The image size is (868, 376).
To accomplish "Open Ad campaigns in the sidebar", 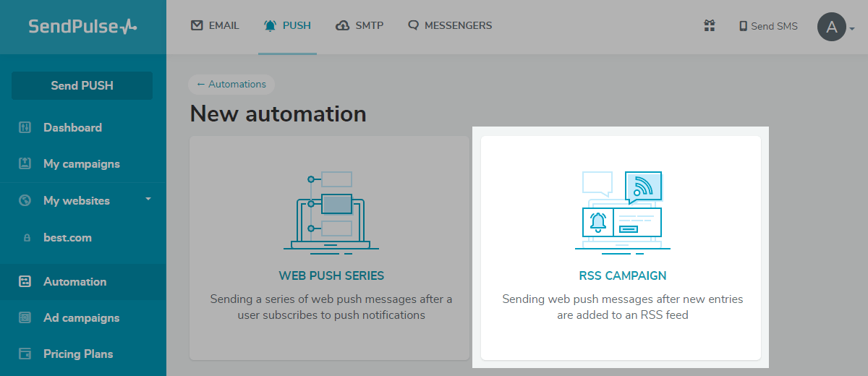I will (81, 317).
